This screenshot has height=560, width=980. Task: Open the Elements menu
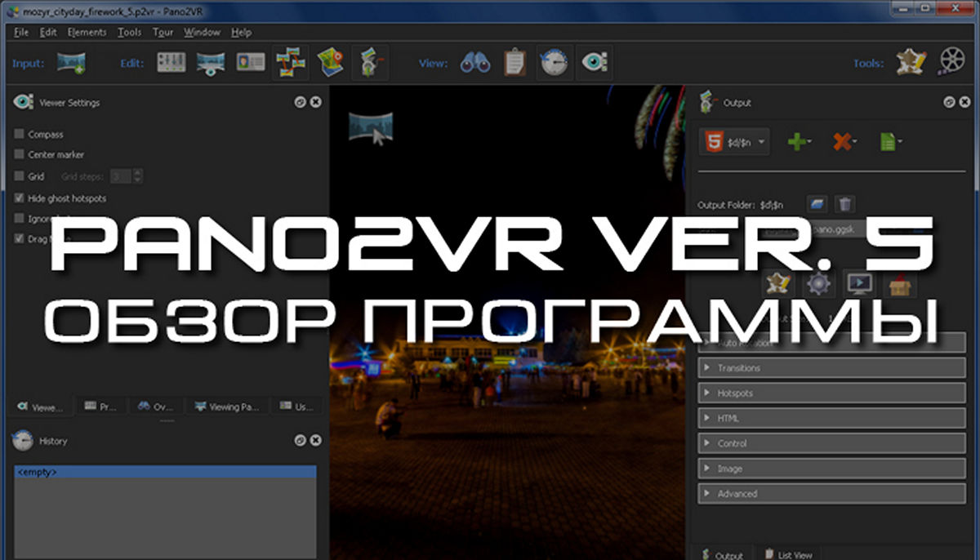[87, 33]
